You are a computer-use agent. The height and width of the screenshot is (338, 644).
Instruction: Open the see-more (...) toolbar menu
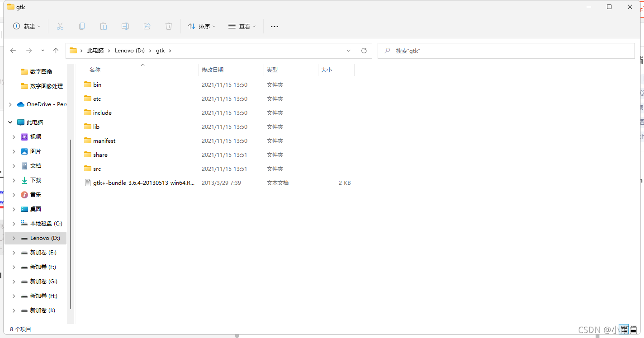pyautogui.click(x=274, y=26)
